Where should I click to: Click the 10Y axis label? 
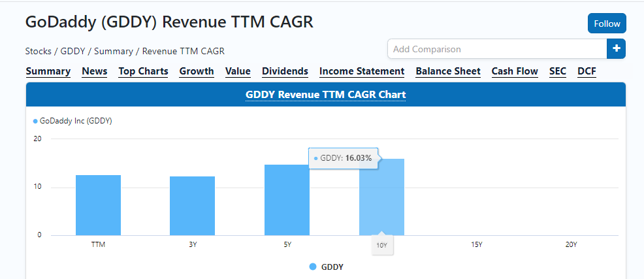click(382, 245)
